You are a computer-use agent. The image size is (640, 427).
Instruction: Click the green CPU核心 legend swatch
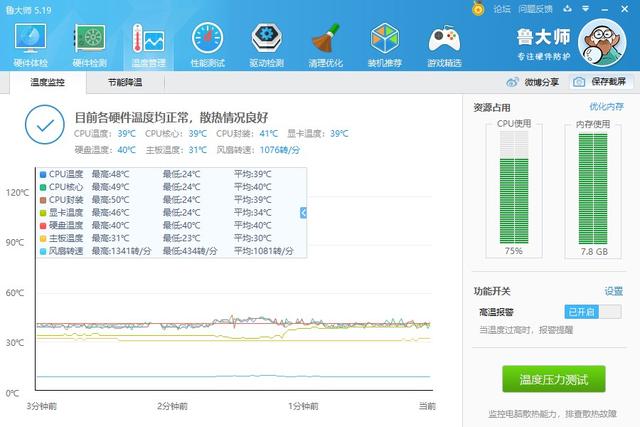pyautogui.click(x=43, y=187)
